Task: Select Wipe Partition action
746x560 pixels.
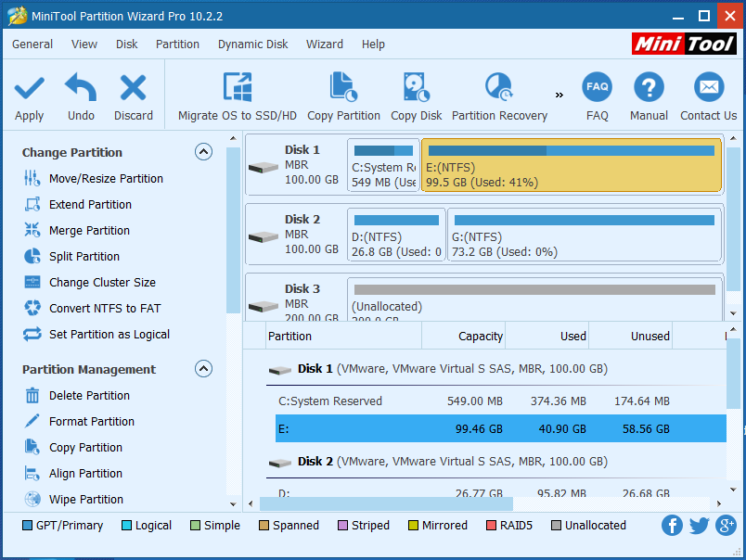Action: coord(73,499)
